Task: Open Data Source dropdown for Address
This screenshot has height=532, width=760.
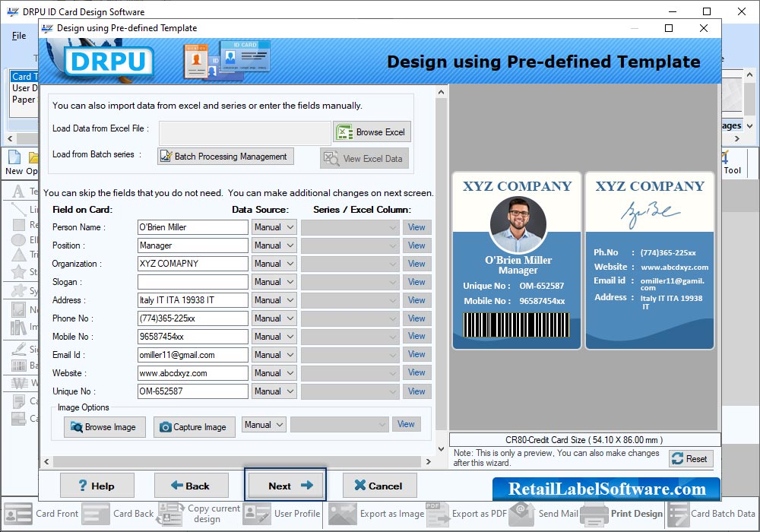Action: point(274,300)
